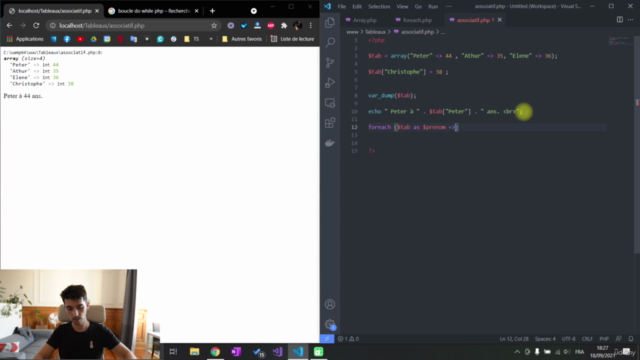Open the Run and Debug view

pyautogui.click(x=330, y=82)
